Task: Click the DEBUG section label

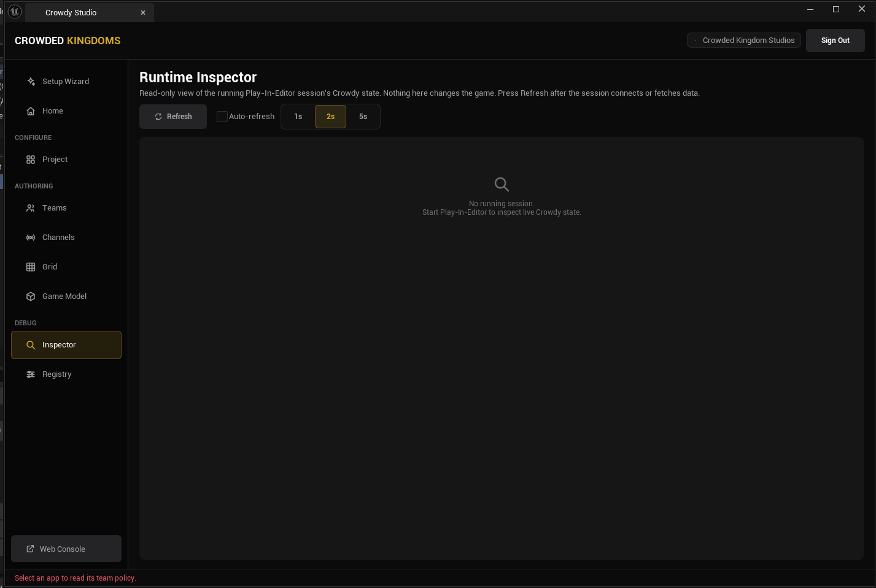Action: tap(26, 323)
